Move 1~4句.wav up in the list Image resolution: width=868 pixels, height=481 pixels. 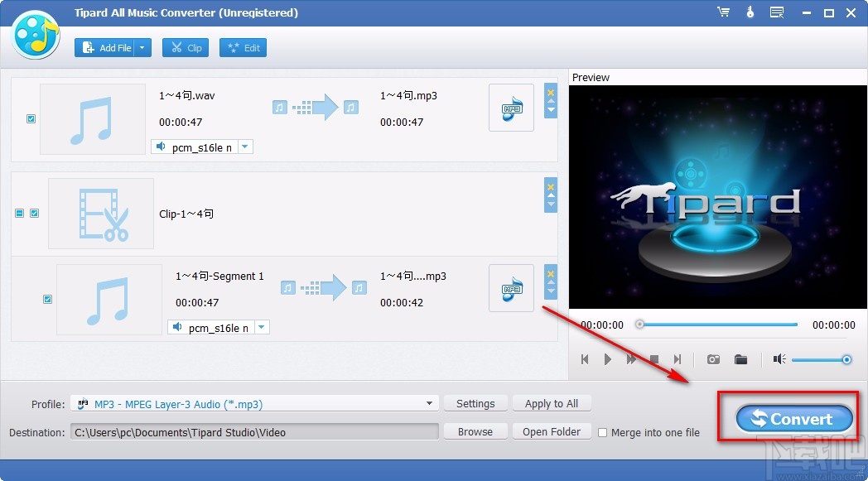(550, 101)
